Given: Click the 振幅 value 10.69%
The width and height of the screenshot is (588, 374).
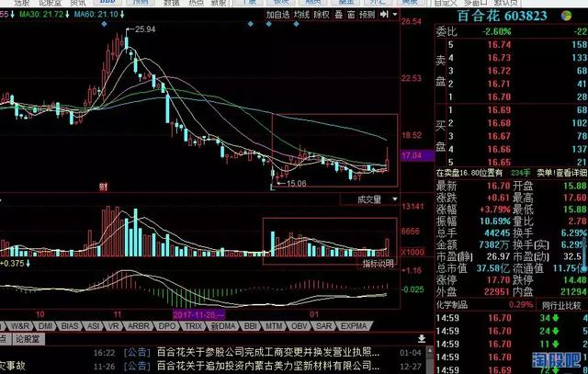Looking at the screenshot, I should point(495,221).
